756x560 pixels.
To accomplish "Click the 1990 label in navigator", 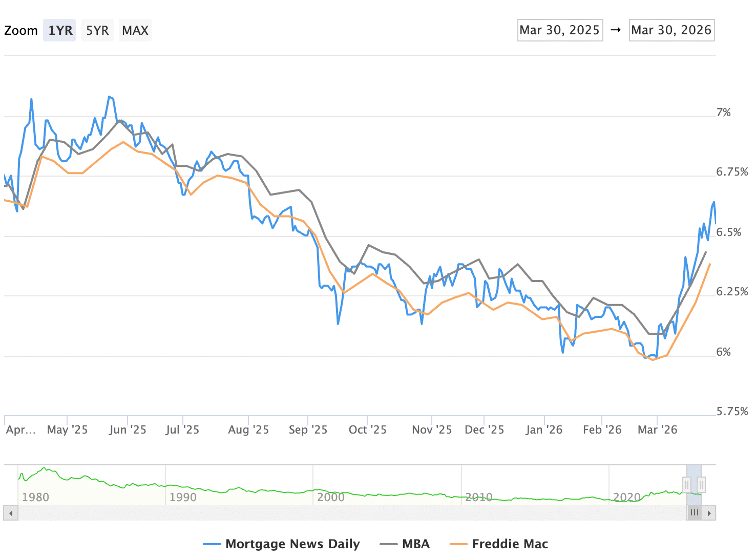I will coord(183,497).
